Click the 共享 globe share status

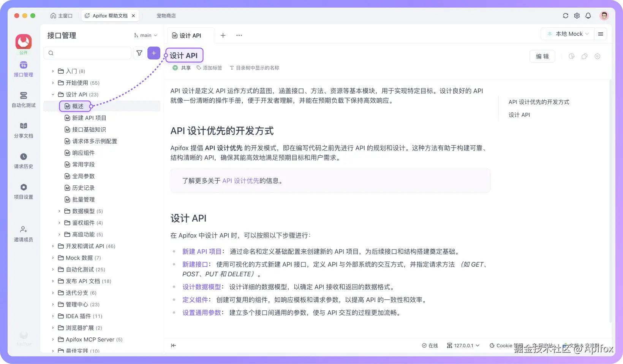pos(182,68)
